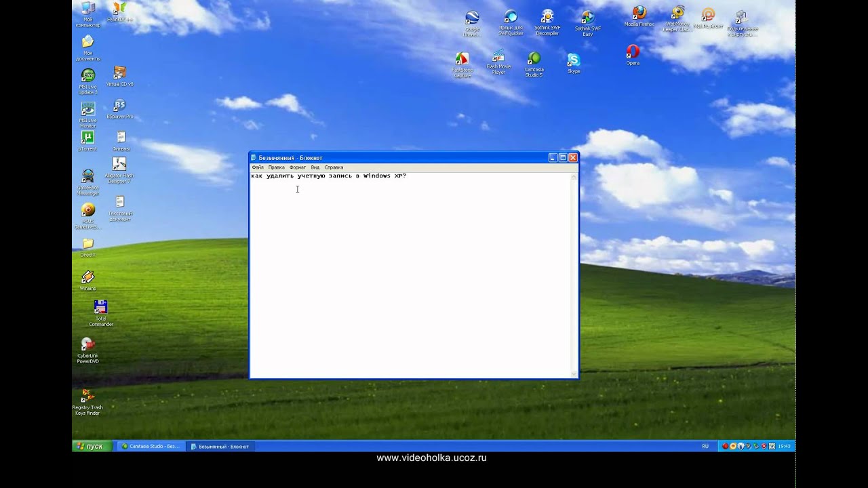The width and height of the screenshot is (868, 488).
Task: Open the Фильмы file icon
Action: pyautogui.click(x=121, y=141)
